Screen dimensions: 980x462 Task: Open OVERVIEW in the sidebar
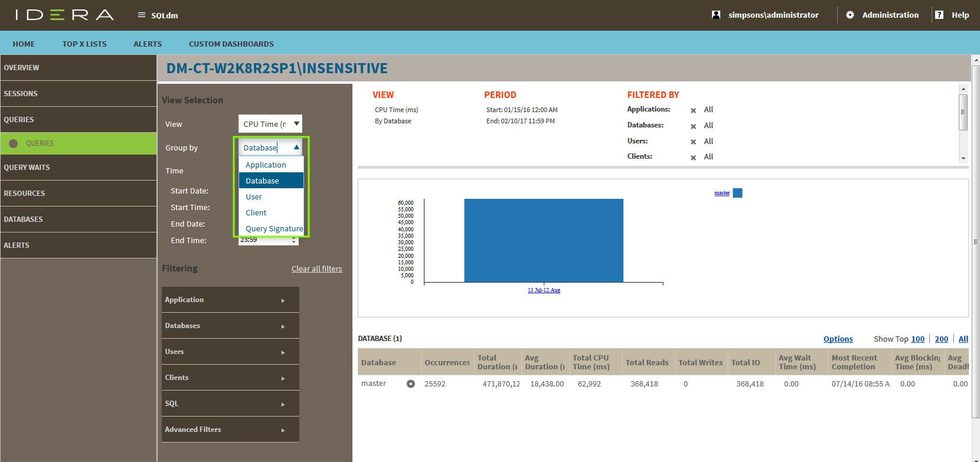(x=79, y=68)
